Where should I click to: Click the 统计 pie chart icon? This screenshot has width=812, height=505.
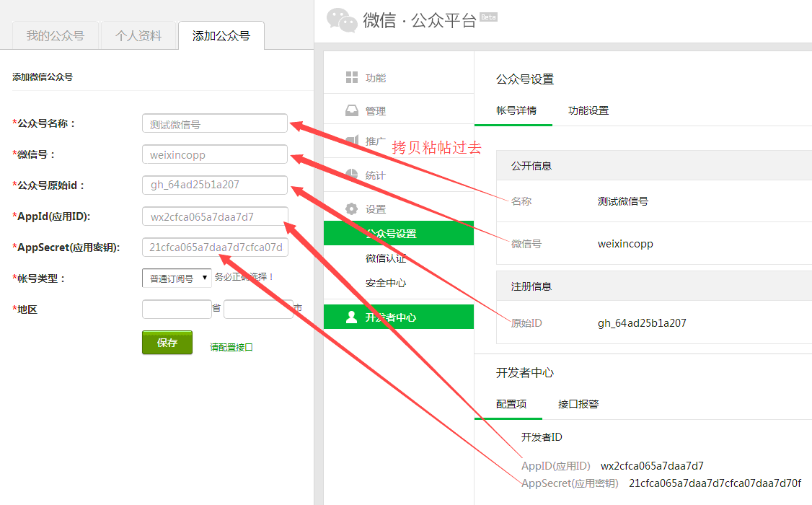coord(352,175)
